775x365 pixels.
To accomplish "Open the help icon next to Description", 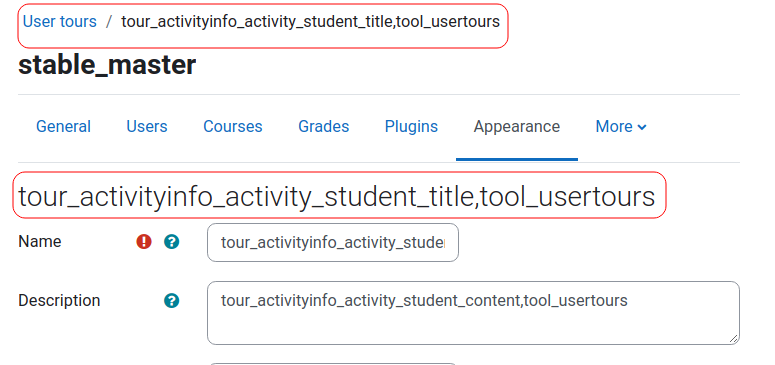I will 172,301.
